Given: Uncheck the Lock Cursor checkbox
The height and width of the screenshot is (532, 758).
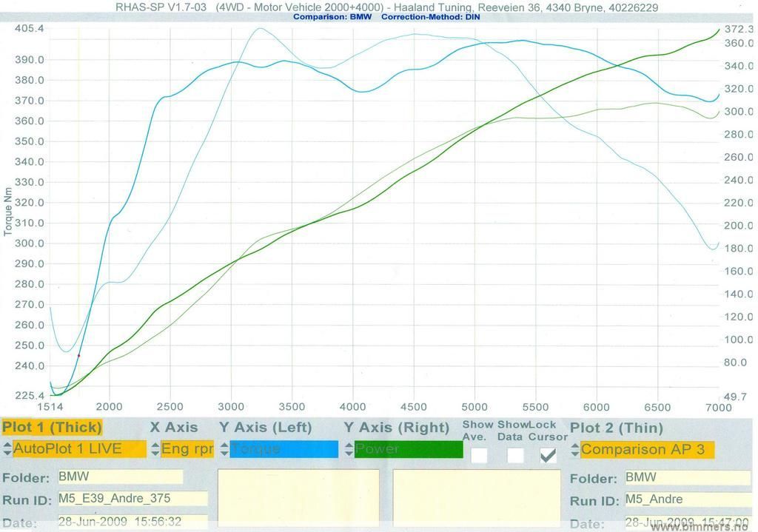Looking at the screenshot, I should 548,455.
